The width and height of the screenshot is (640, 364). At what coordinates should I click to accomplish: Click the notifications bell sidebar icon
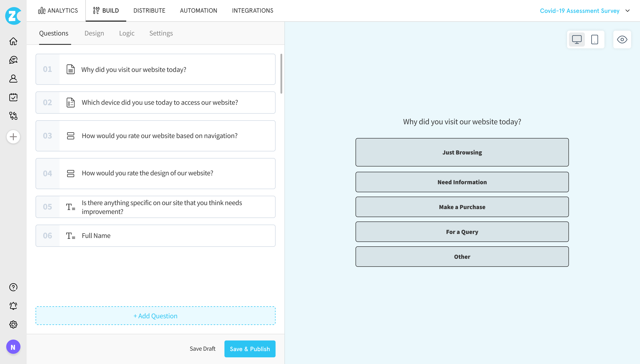[x=13, y=306]
